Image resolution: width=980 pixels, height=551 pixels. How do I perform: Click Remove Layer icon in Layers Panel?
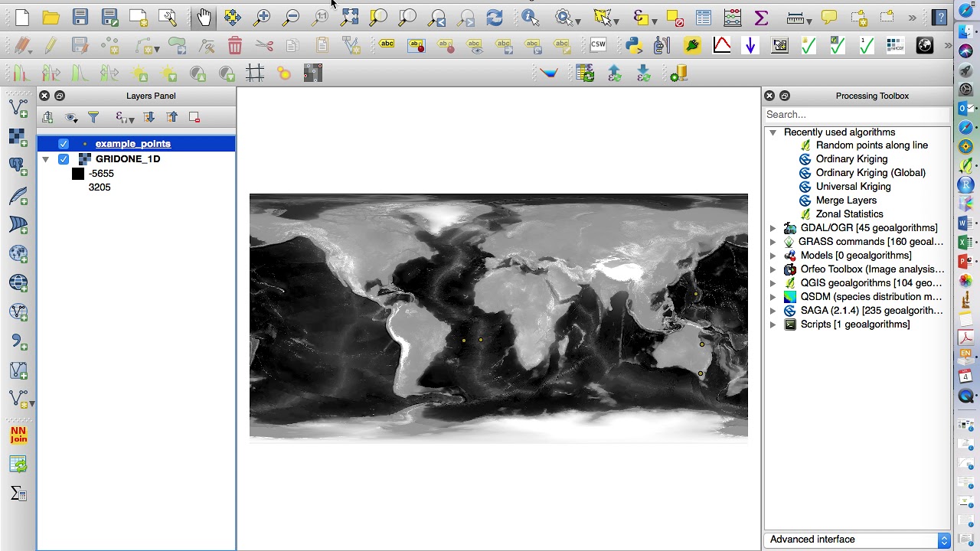[194, 117]
